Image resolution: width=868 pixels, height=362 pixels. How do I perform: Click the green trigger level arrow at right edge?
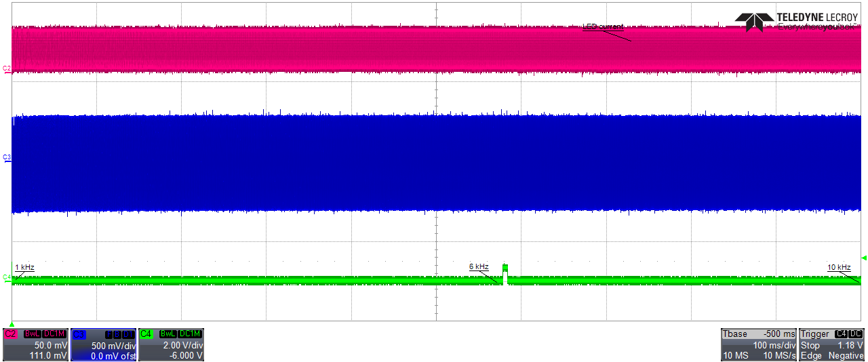point(863,258)
